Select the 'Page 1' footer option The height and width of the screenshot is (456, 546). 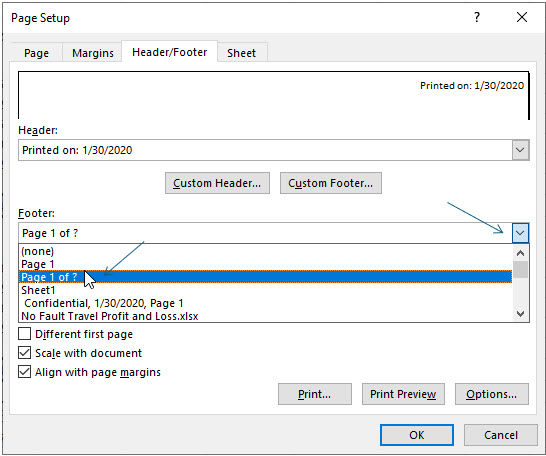coord(265,264)
